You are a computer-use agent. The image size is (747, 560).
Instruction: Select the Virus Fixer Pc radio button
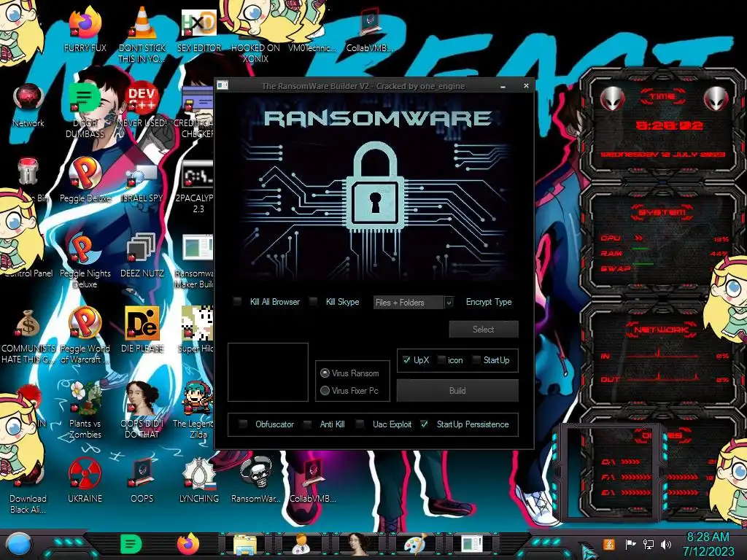325,391
